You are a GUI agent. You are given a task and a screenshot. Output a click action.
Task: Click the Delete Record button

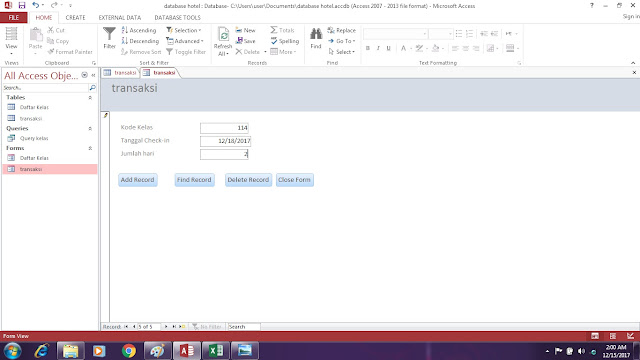248,180
